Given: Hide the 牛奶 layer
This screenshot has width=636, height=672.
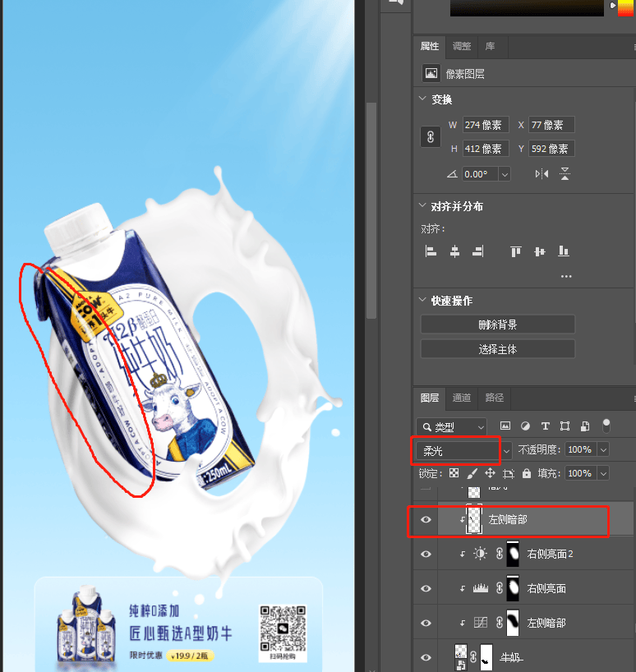Looking at the screenshot, I should pyautogui.click(x=426, y=657).
